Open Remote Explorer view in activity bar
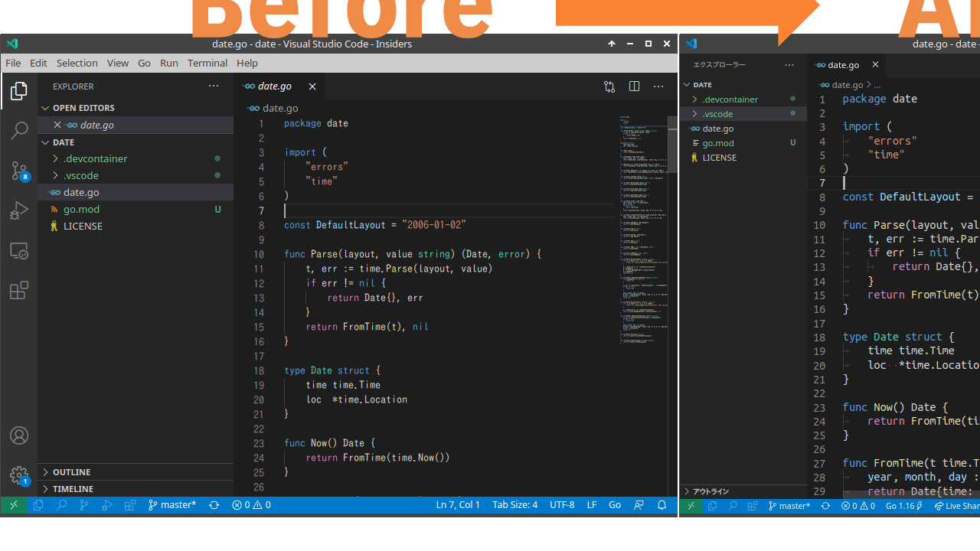This screenshot has width=980, height=551. point(19,250)
